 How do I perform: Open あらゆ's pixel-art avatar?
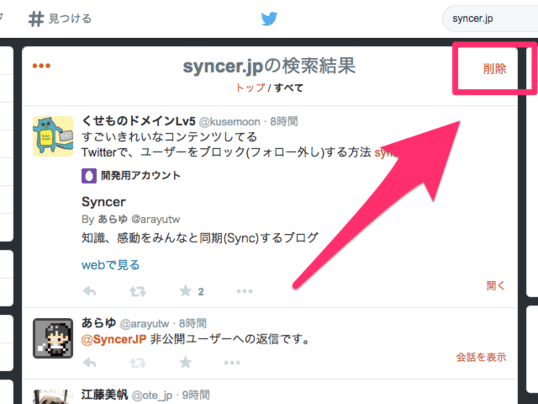click(53, 338)
